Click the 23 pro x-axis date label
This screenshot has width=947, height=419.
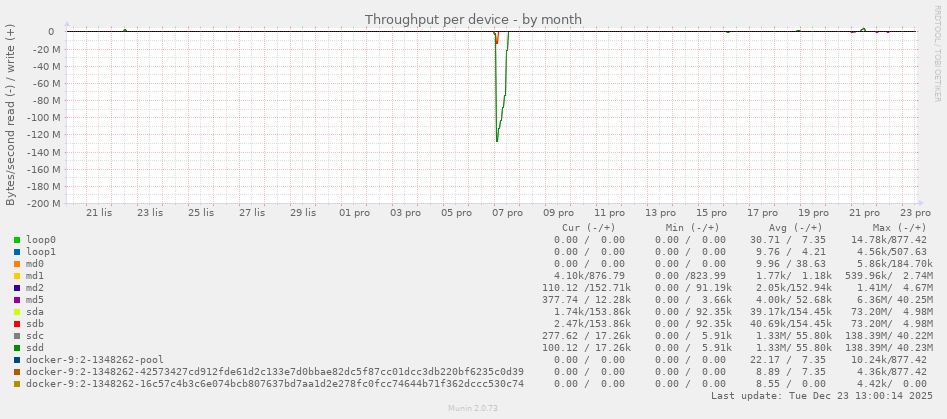click(916, 213)
